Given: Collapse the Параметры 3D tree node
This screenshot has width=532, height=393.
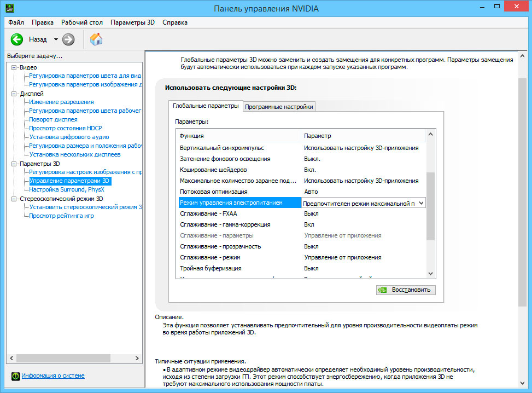Looking at the screenshot, I should click(x=14, y=164).
